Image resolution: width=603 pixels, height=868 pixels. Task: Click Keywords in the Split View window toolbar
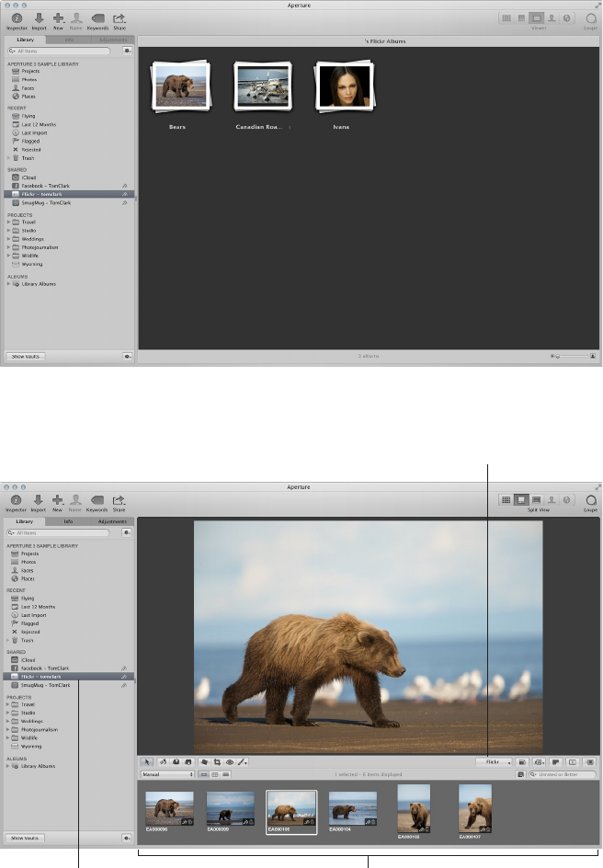(97, 503)
